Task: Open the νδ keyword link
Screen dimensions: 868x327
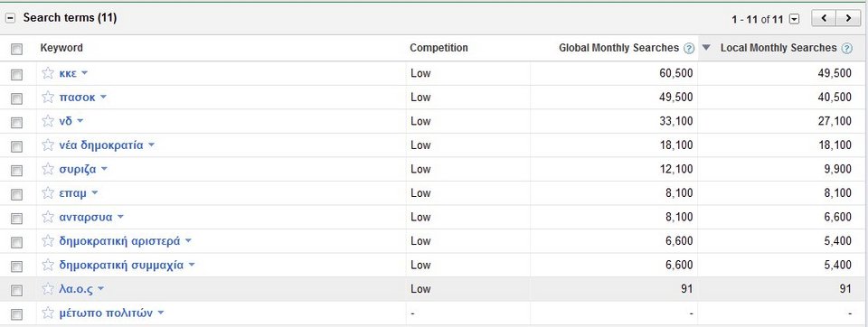Action: [x=65, y=121]
